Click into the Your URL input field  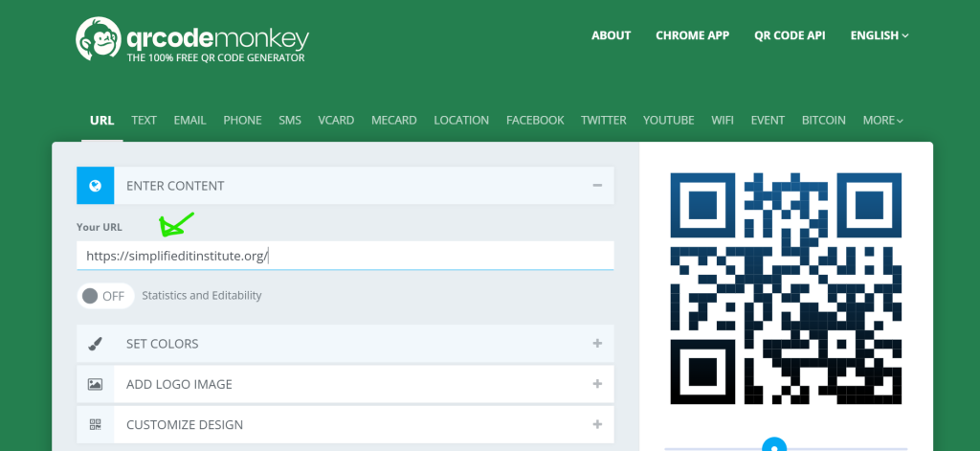pos(345,256)
